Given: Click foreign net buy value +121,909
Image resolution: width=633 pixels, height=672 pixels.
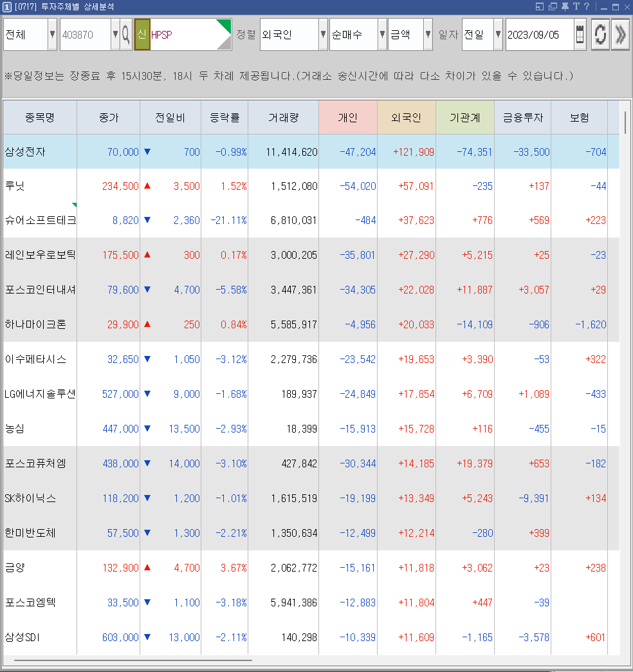Looking at the screenshot, I should point(413,152).
